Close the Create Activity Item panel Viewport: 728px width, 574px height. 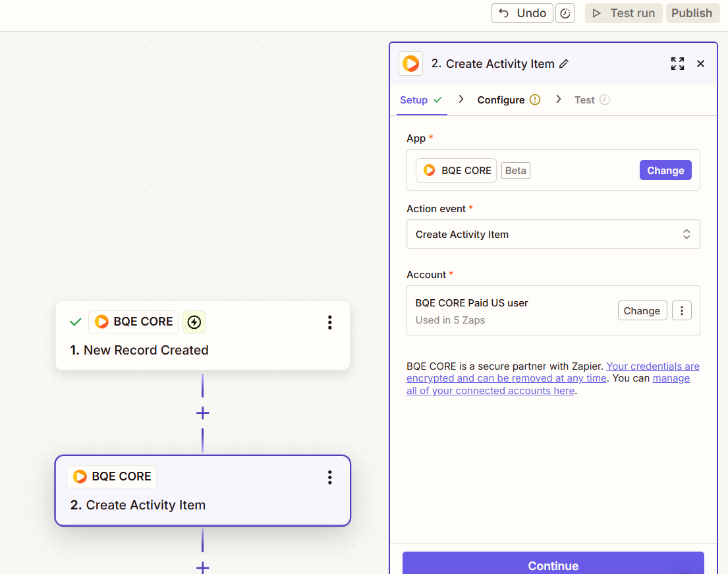click(x=700, y=63)
